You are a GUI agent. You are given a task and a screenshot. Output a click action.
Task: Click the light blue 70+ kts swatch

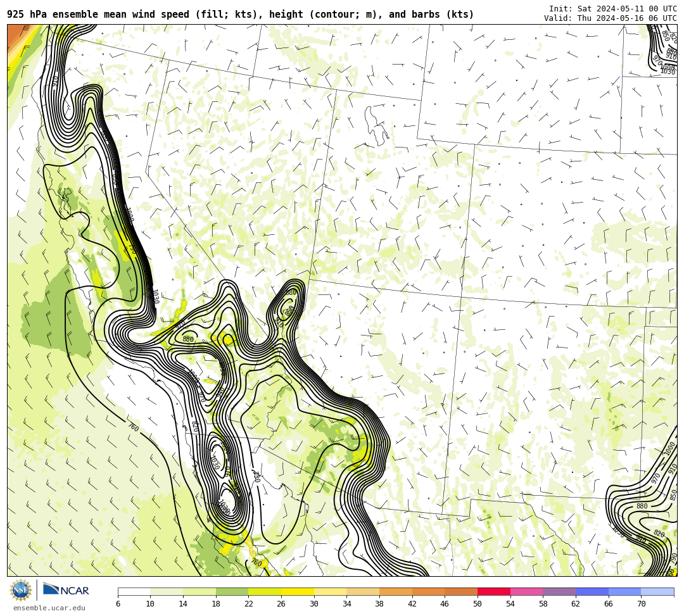point(657,591)
